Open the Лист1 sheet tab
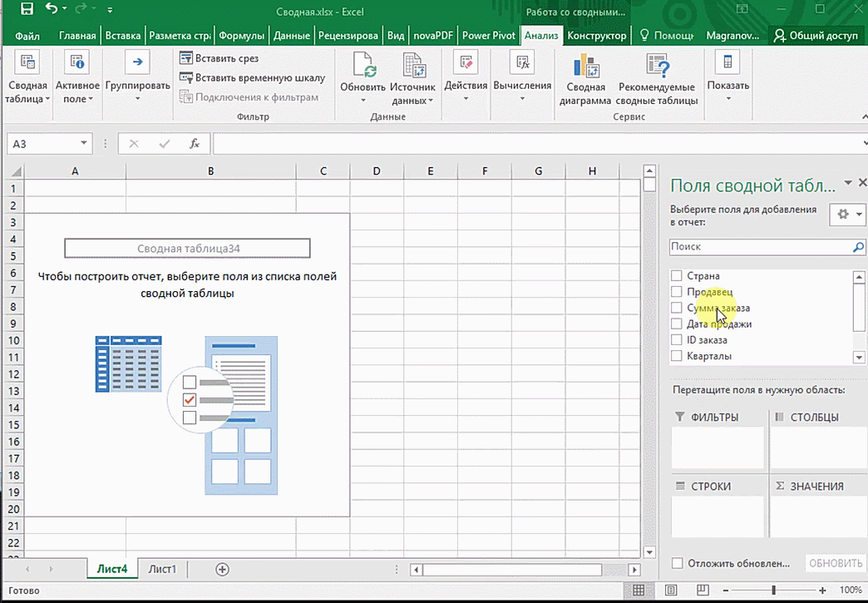Viewport: 868px width, 603px height. tap(162, 569)
